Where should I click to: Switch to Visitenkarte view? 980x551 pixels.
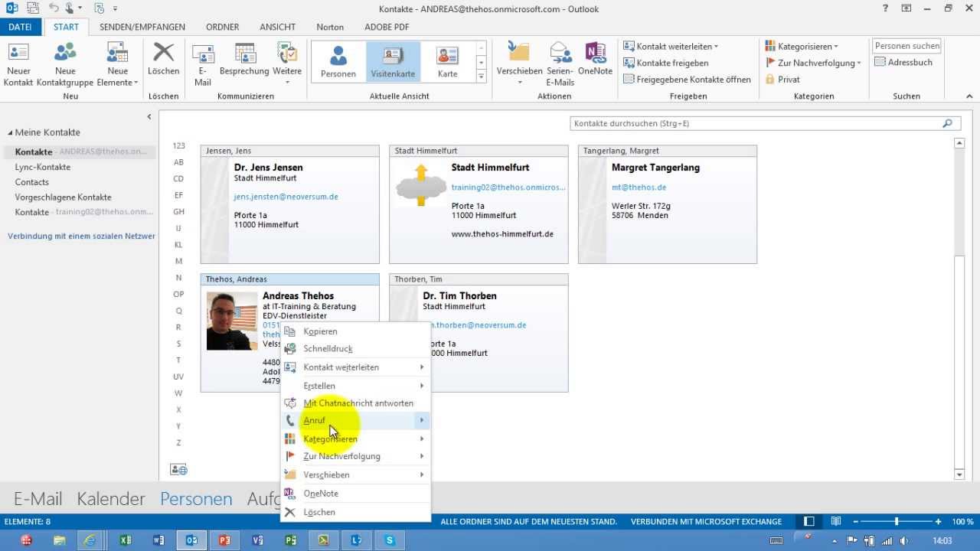click(x=393, y=61)
